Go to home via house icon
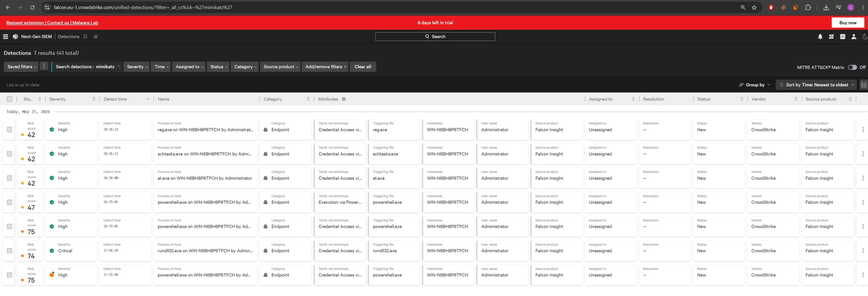This screenshot has height=296, width=868. coord(96,37)
